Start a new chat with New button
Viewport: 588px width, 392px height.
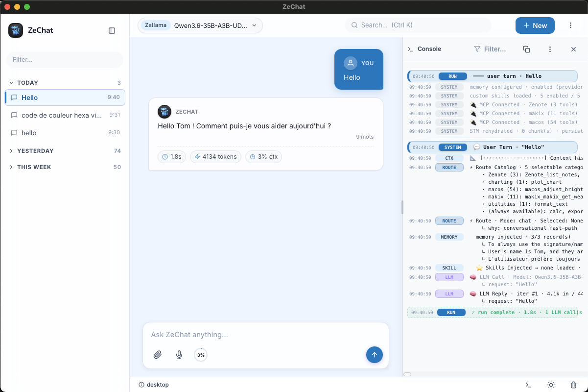535,25
